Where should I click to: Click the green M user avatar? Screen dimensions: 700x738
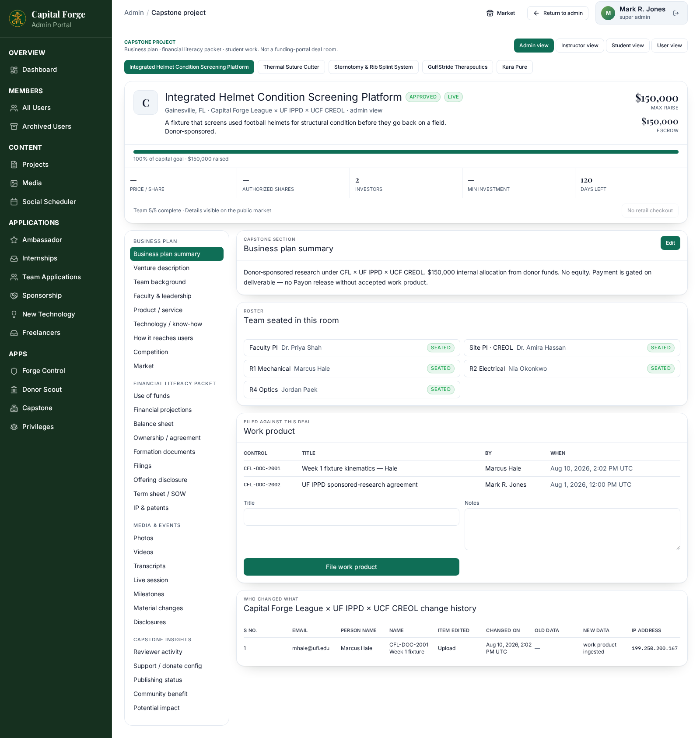608,13
